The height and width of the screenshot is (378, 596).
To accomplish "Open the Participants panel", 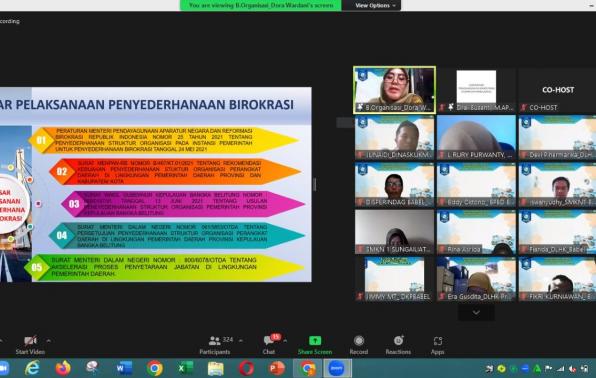I will (x=215, y=345).
